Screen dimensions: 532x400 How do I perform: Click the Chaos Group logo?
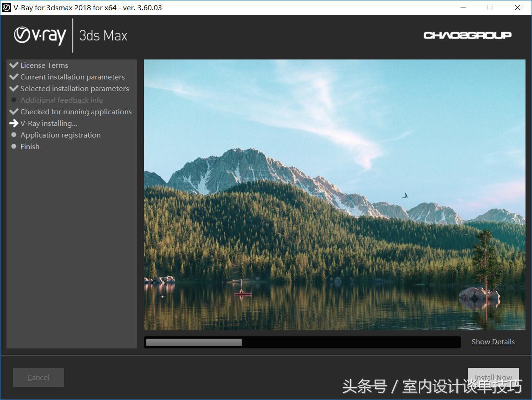pyautogui.click(x=467, y=34)
